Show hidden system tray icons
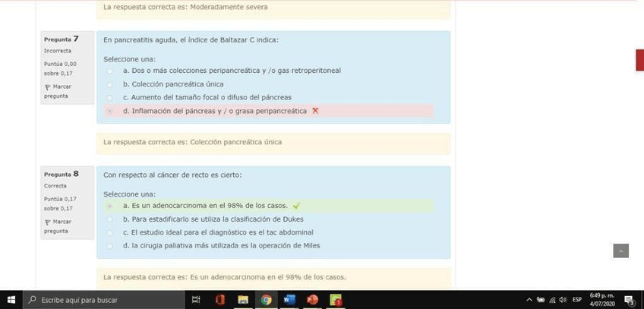 click(529, 300)
